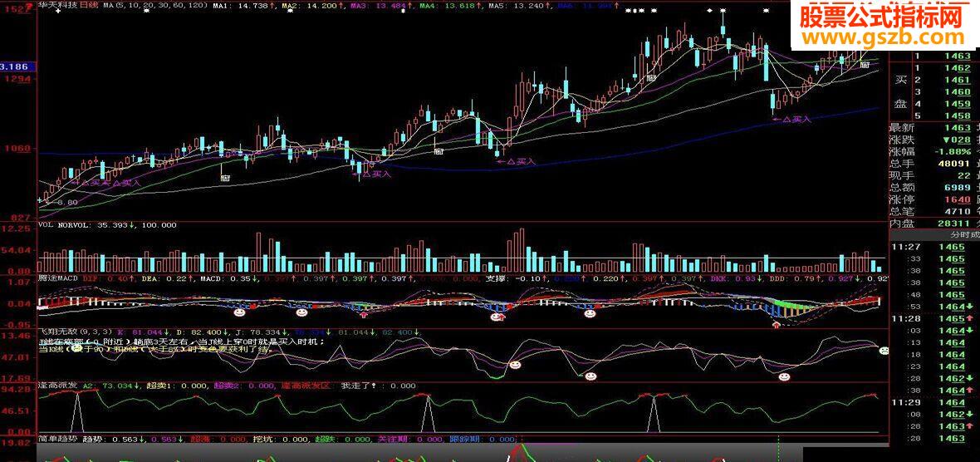Click the 简单趋势 indicator title
The image size is (980, 462).
57,439
